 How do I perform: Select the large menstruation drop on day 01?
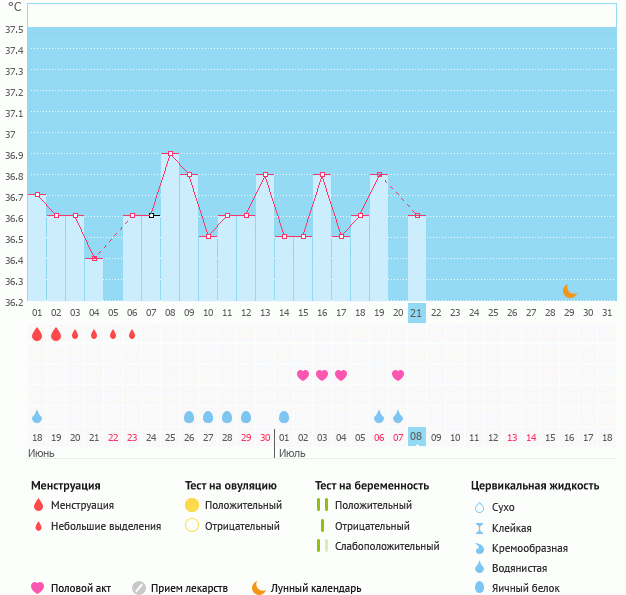37,334
